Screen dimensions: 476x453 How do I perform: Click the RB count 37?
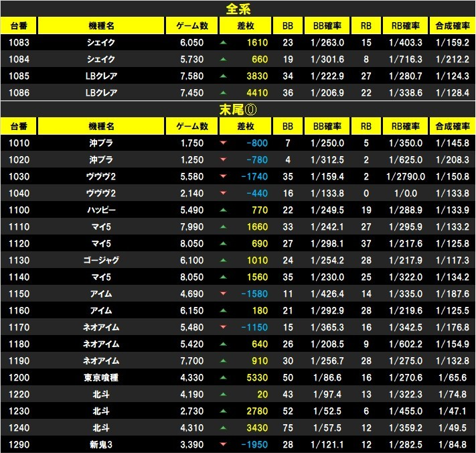click(366, 243)
